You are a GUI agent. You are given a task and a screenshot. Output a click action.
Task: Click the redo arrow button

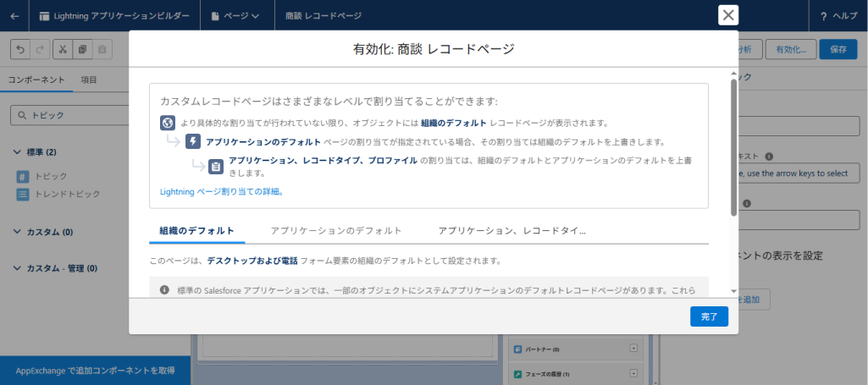[39, 49]
